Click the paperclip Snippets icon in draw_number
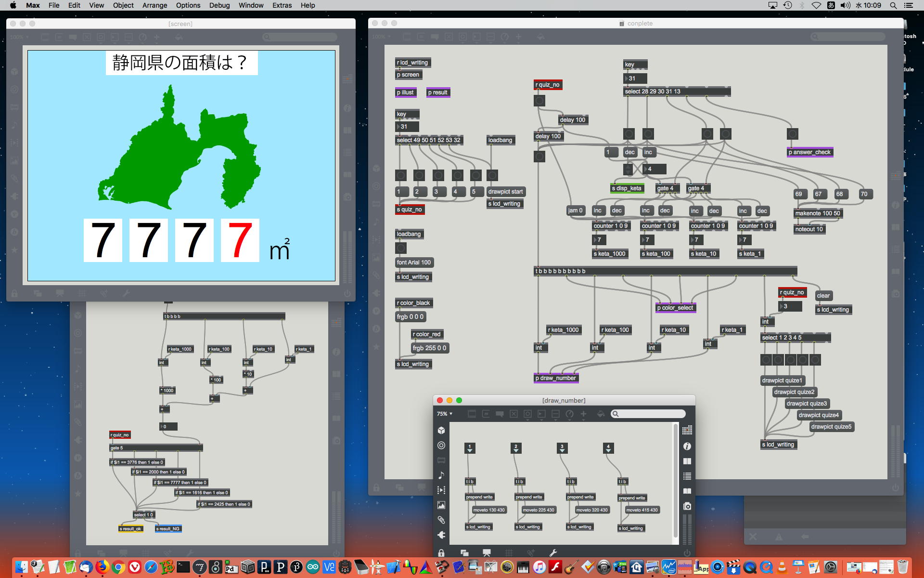924x578 pixels. [441, 520]
